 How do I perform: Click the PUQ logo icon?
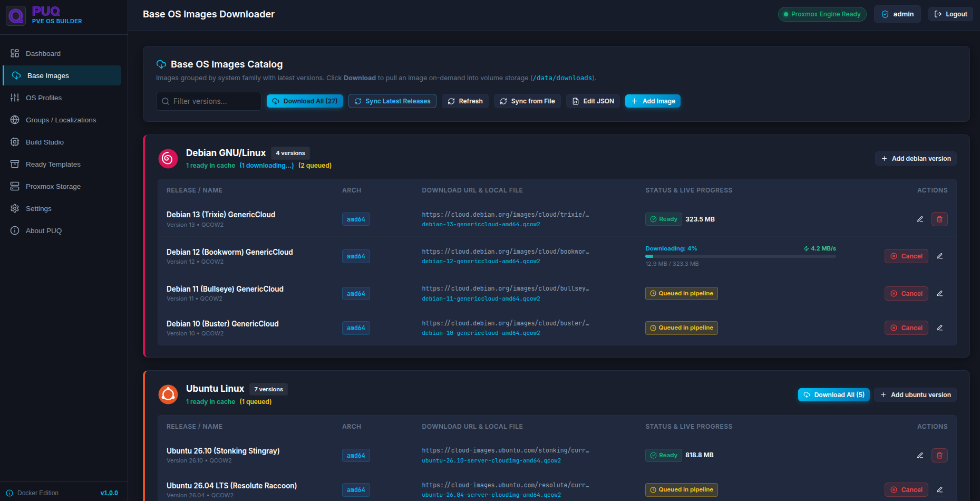coord(16,16)
